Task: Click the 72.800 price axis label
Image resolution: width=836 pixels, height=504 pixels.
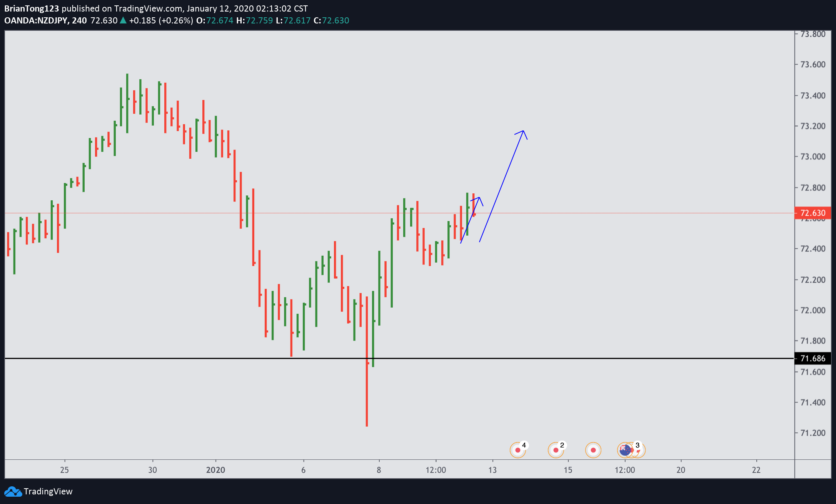Action: pyautogui.click(x=813, y=188)
